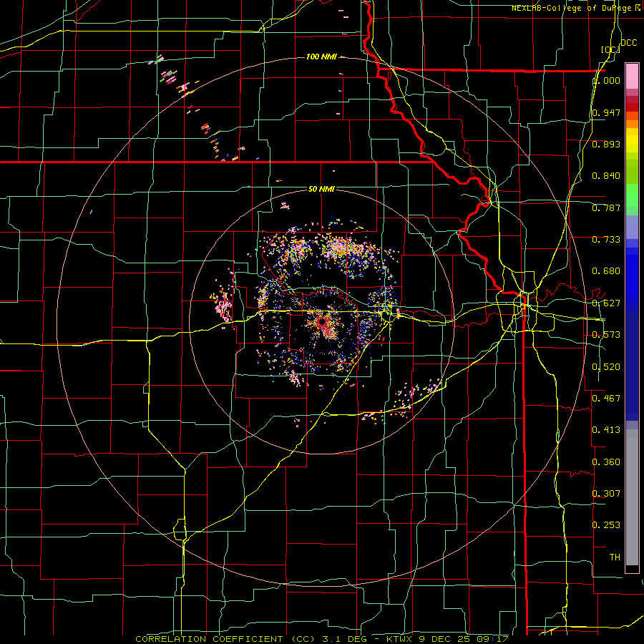Click the 0.733 color scale value
644x644 pixels.
pos(606,240)
